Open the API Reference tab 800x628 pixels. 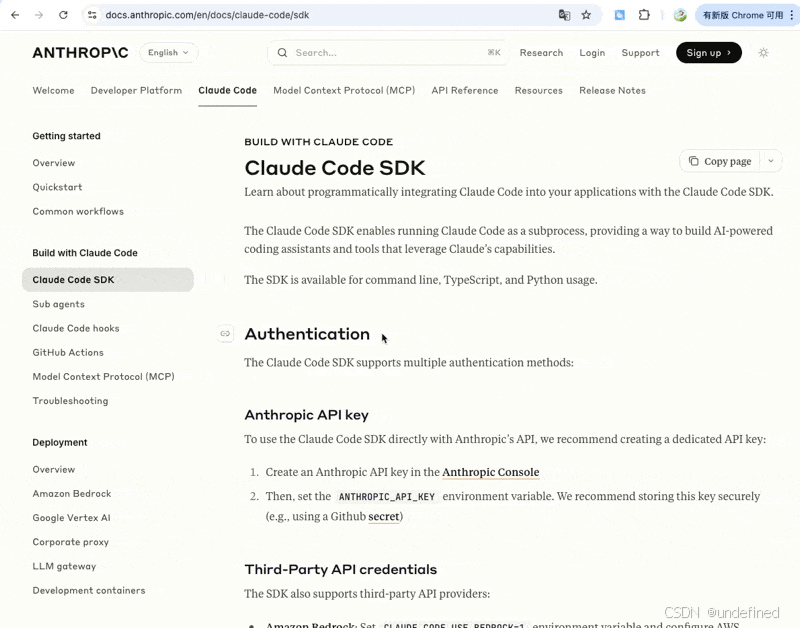pos(465,90)
